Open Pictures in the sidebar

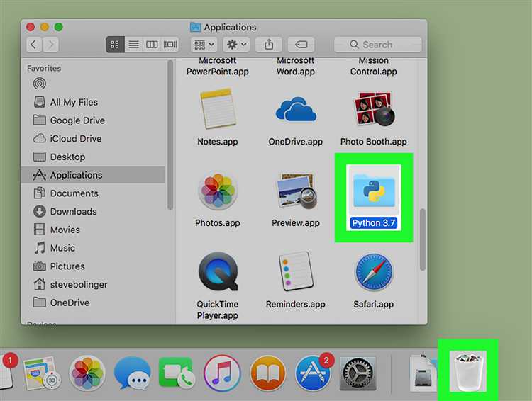(x=93, y=266)
